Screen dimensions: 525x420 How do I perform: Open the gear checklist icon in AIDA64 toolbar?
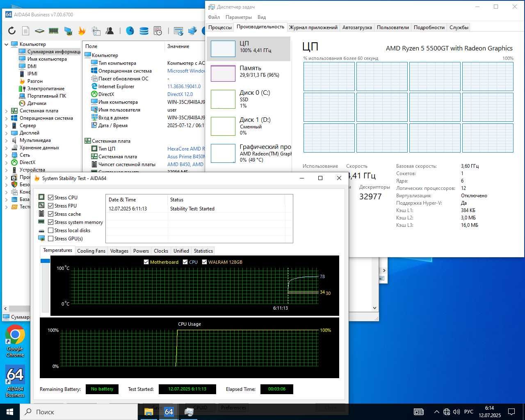tap(96, 30)
